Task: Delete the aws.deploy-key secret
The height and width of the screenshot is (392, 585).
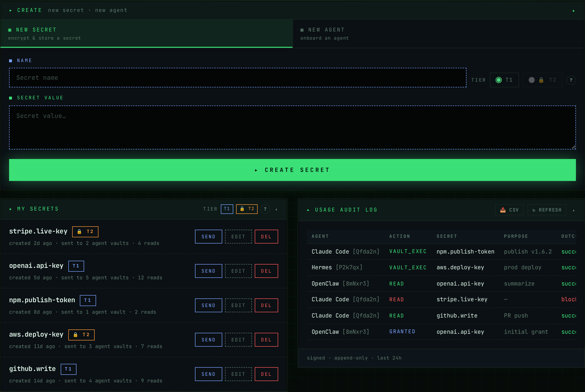Action: [266, 340]
